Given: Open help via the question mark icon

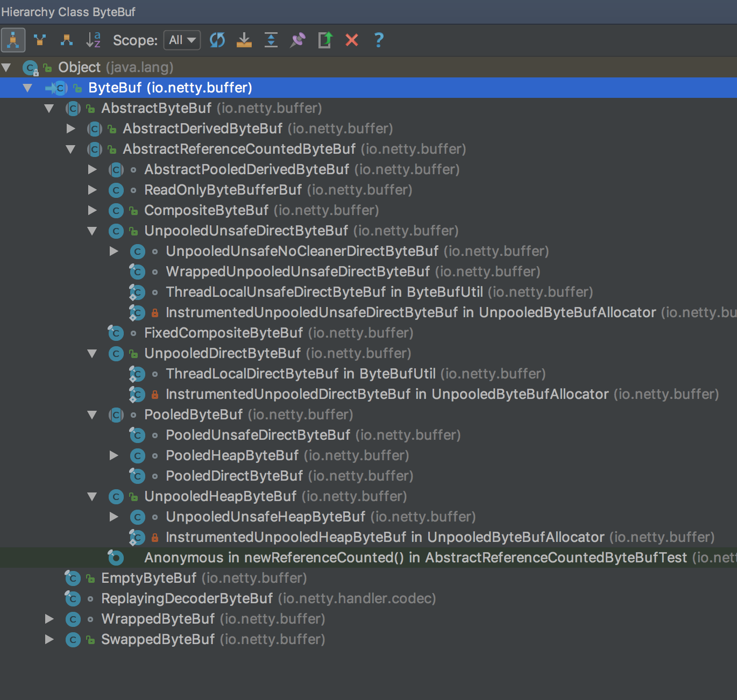Looking at the screenshot, I should [379, 40].
